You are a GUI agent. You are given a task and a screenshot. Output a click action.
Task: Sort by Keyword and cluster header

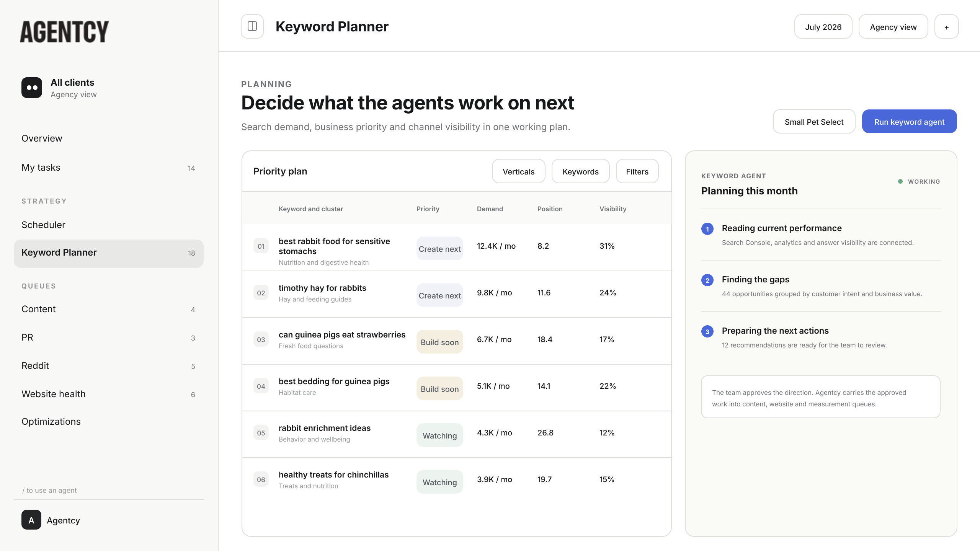[x=310, y=209]
